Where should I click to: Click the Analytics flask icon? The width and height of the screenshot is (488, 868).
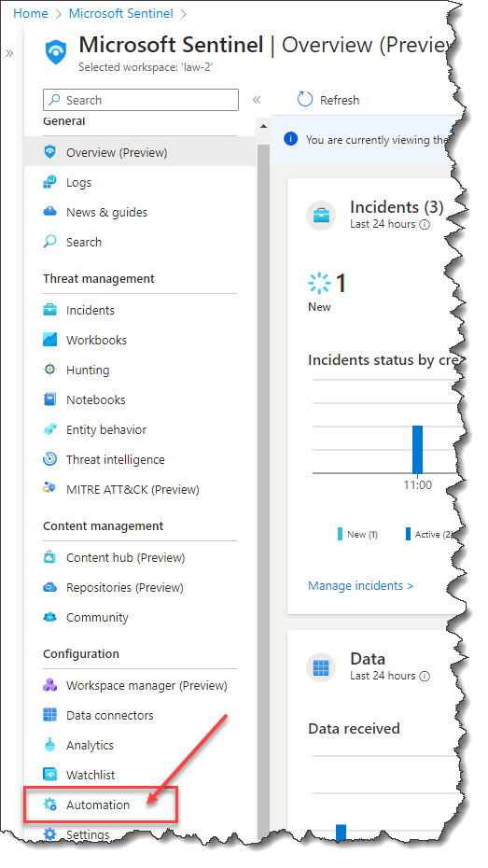49,745
